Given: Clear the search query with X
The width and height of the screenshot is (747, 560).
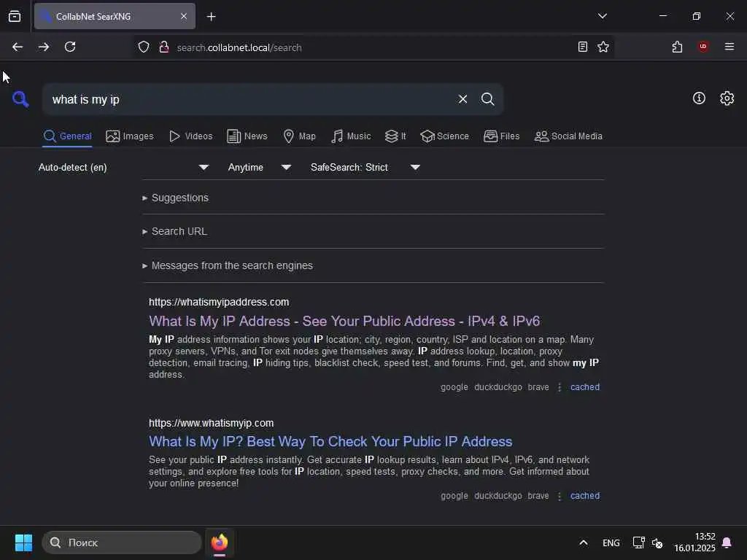Looking at the screenshot, I should click(x=462, y=99).
